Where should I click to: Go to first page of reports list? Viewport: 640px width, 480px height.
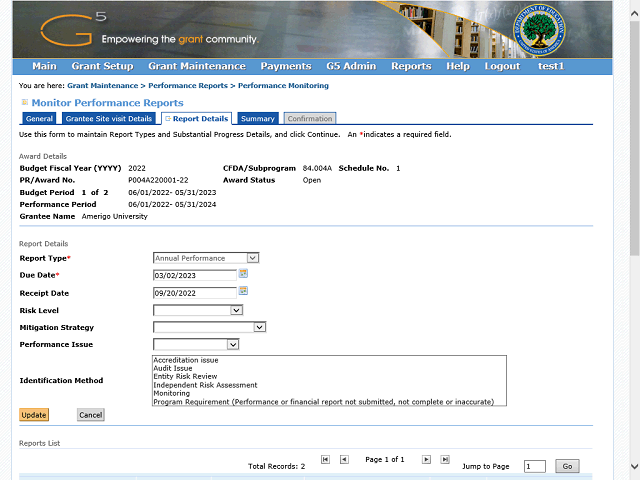pos(325,459)
